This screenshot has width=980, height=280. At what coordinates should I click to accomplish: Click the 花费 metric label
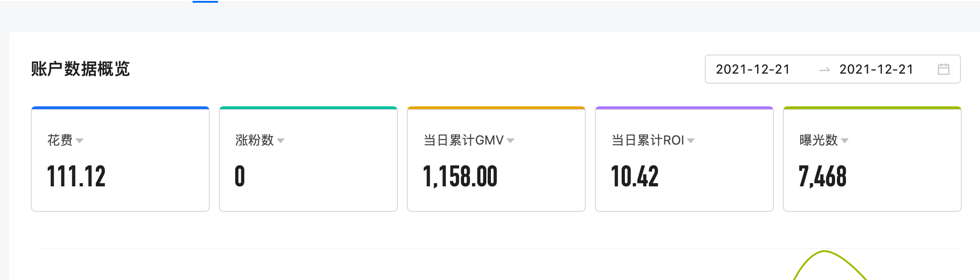[x=60, y=140]
